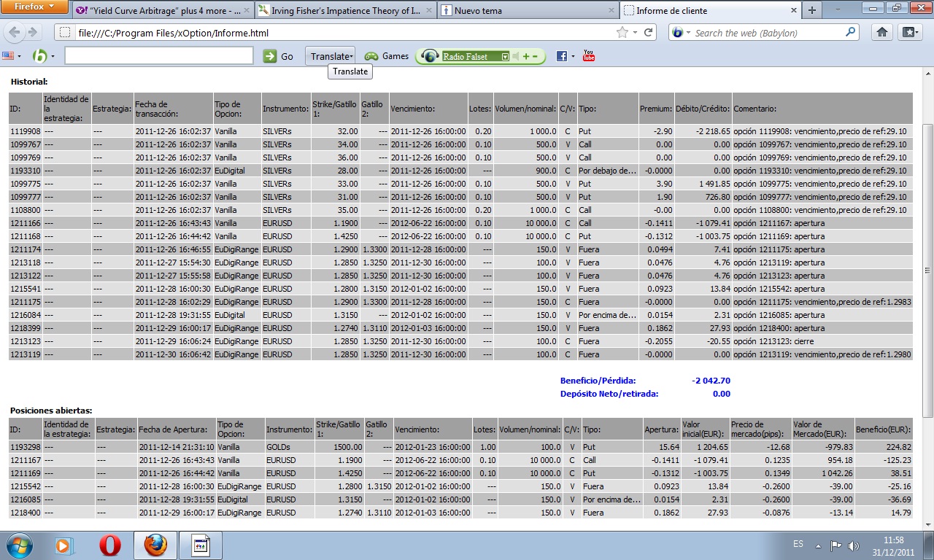Click the Babylon green b toolbar logo

(x=40, y=56)
